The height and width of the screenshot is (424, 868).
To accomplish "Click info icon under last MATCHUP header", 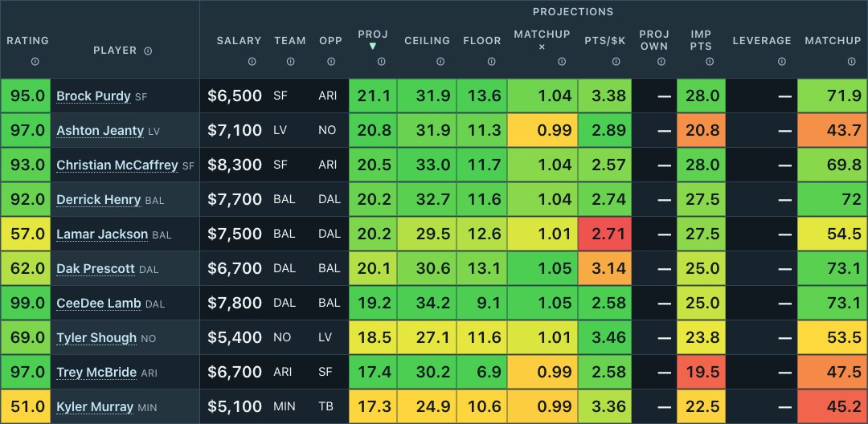I will 852,62.
